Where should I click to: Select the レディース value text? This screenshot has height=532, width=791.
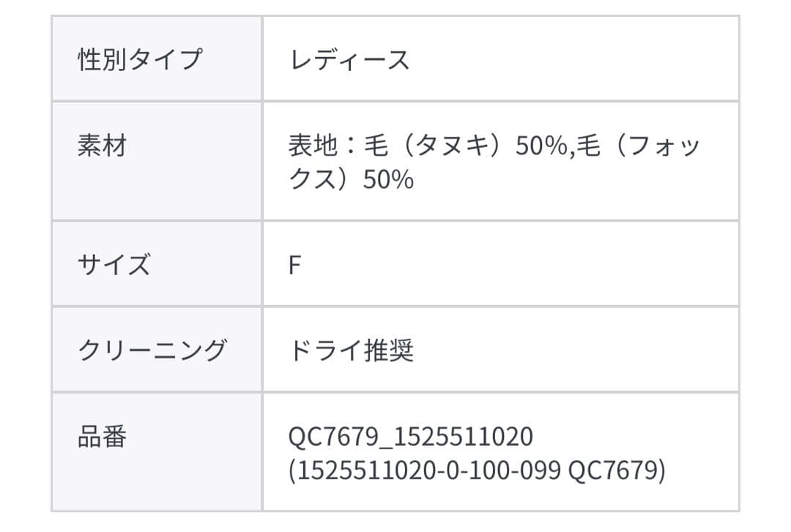pyautogui.click(x=349, y=59)
